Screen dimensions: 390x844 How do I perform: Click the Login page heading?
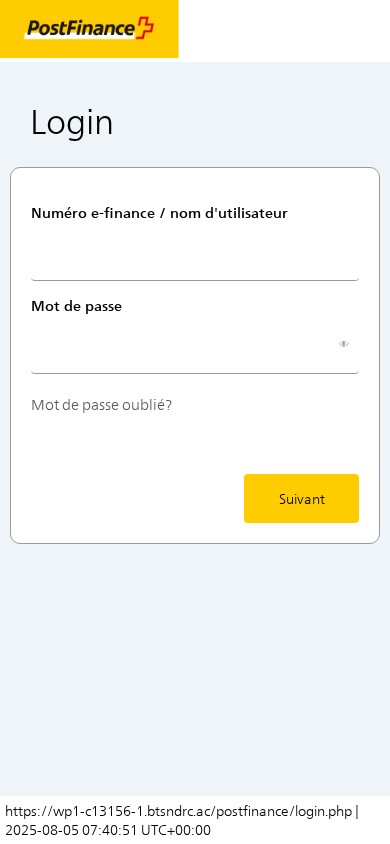(x=72, y=122)
